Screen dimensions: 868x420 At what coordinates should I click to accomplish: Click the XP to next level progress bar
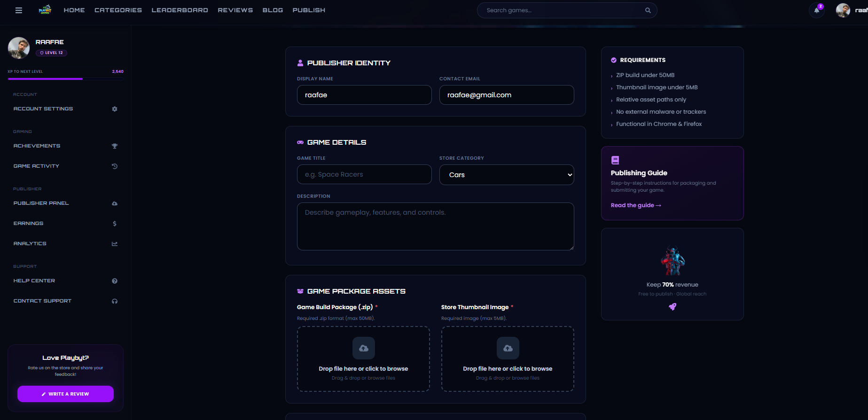pos(65,79)
